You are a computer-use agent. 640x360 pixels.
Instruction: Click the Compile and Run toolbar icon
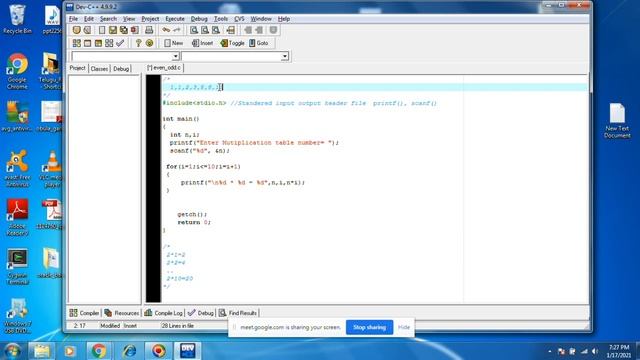(98, 43)
